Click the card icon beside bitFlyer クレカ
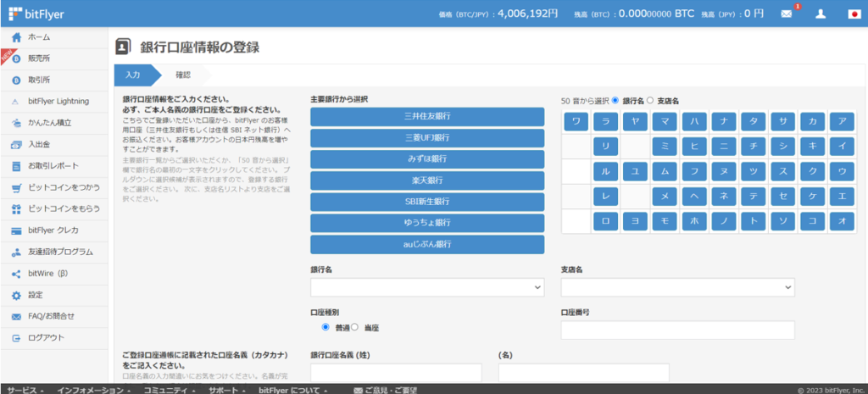Image resolution: width=868 pixels, height=394 pixels. click(x=17, y=230)
